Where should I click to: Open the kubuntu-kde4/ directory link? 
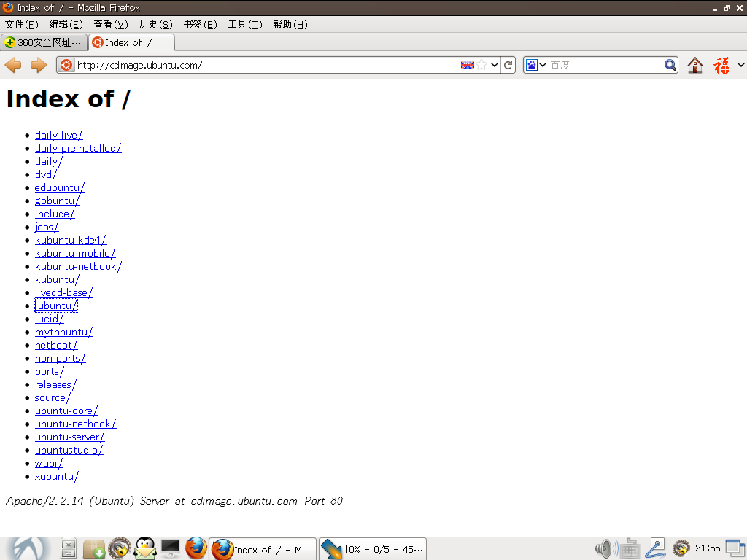71,240
